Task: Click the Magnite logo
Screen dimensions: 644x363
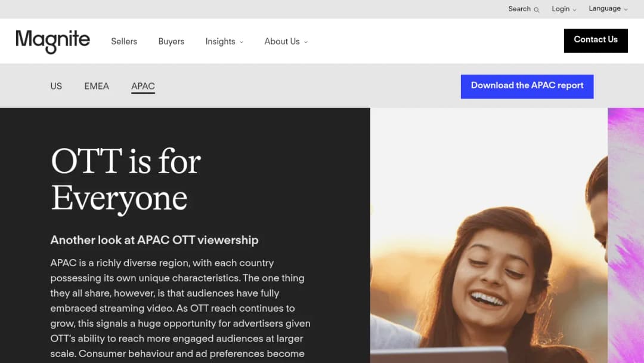Action: (52, 41)
